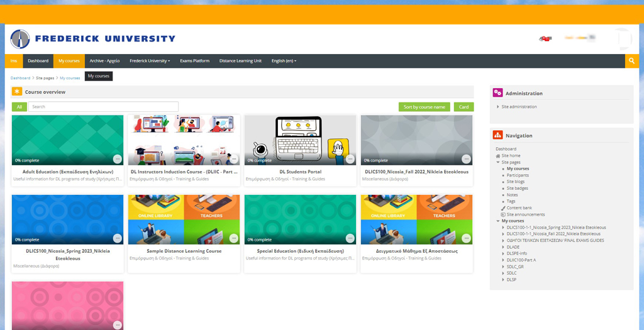Open DLSP course in Navigation tree
The image size is (644, 330).
pyautogui.click(x=511, y=280)
